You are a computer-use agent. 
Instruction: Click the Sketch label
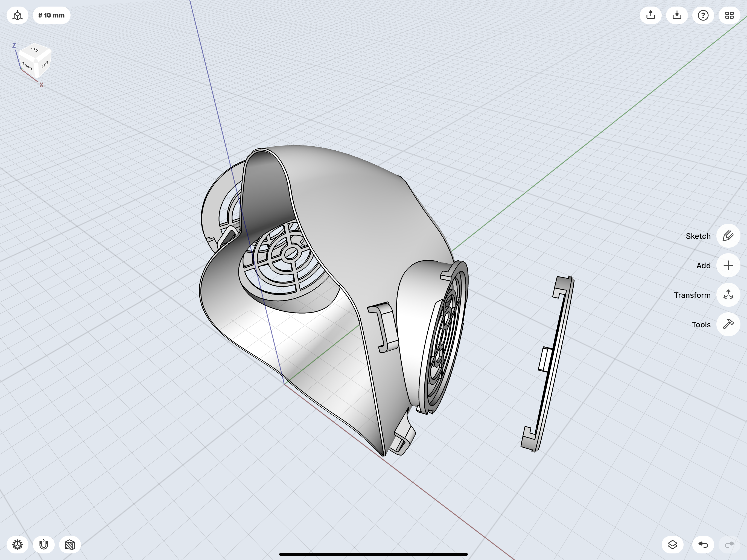tap(698, 236)
